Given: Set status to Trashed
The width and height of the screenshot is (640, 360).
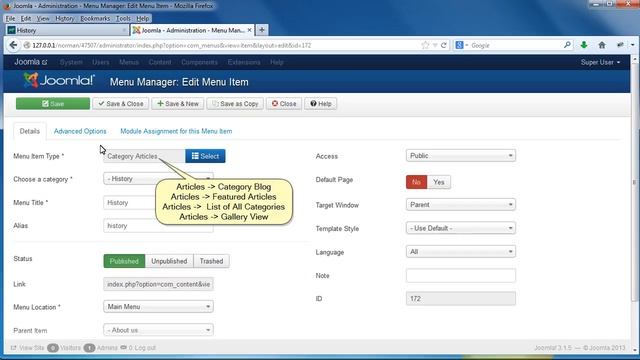Looking at the screenshot, I should 211,261.
